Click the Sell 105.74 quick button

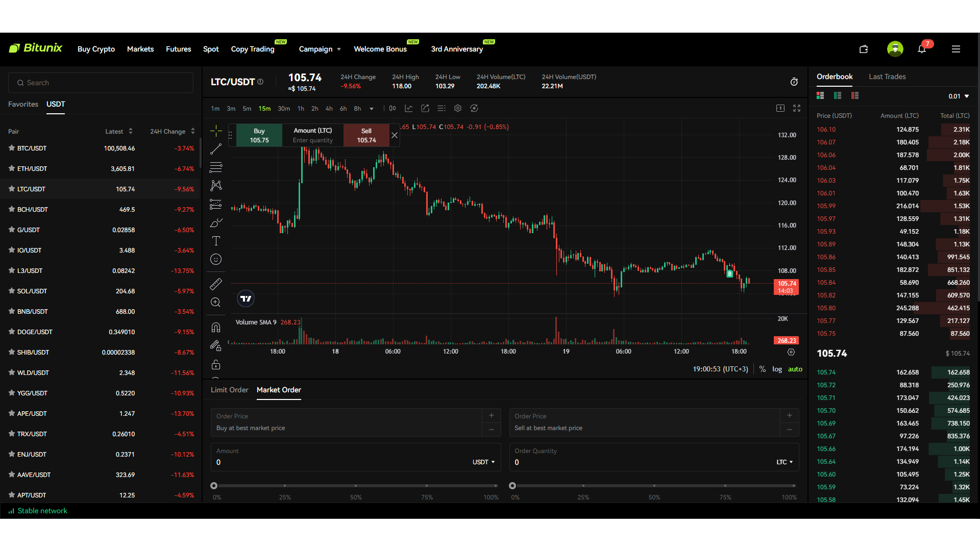tap(366, 135)
